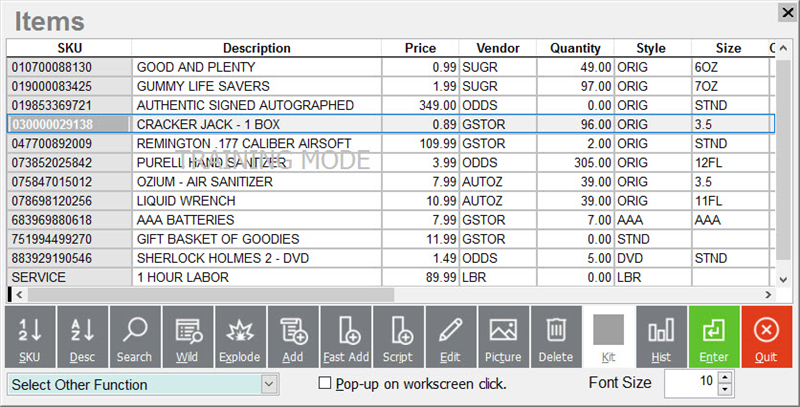800x407 pixels.
Task: Click the Quantity column header
Action: coord(575,48)
